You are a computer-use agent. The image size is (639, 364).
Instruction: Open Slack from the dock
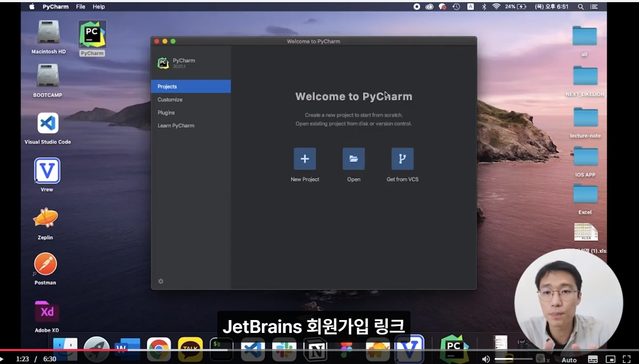(x=284, y=349)
